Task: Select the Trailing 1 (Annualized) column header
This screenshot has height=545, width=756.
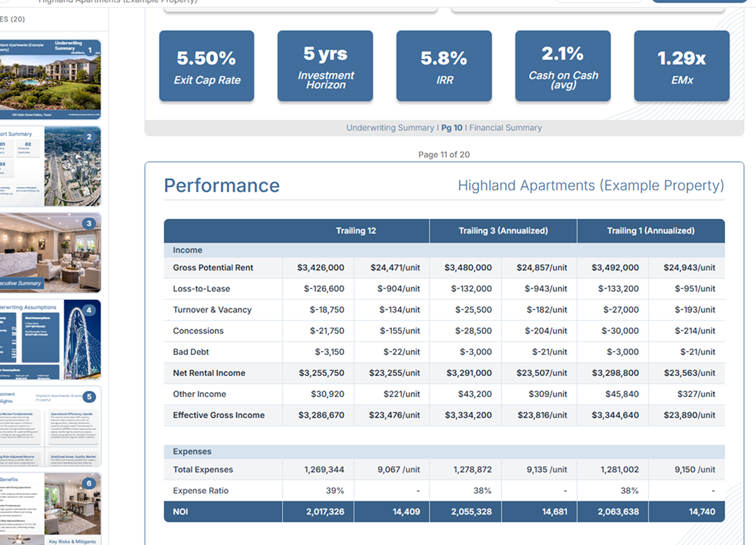Action: click(650, 231)
